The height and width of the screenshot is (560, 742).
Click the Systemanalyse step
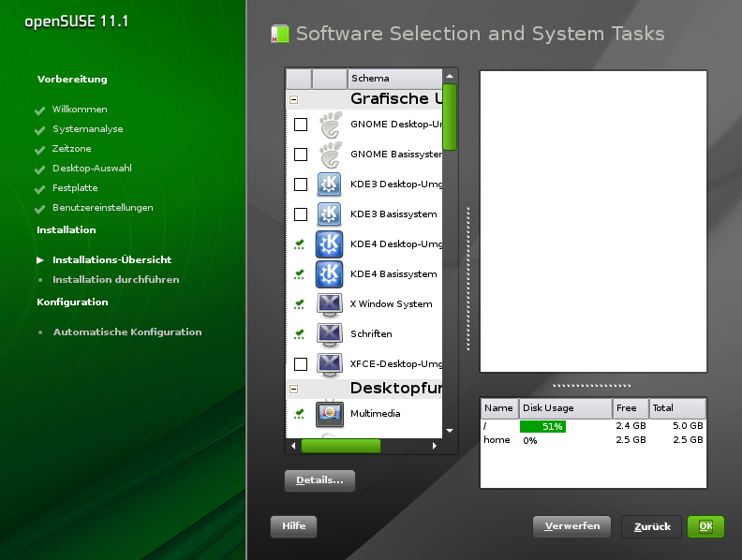tap(87, 129)
